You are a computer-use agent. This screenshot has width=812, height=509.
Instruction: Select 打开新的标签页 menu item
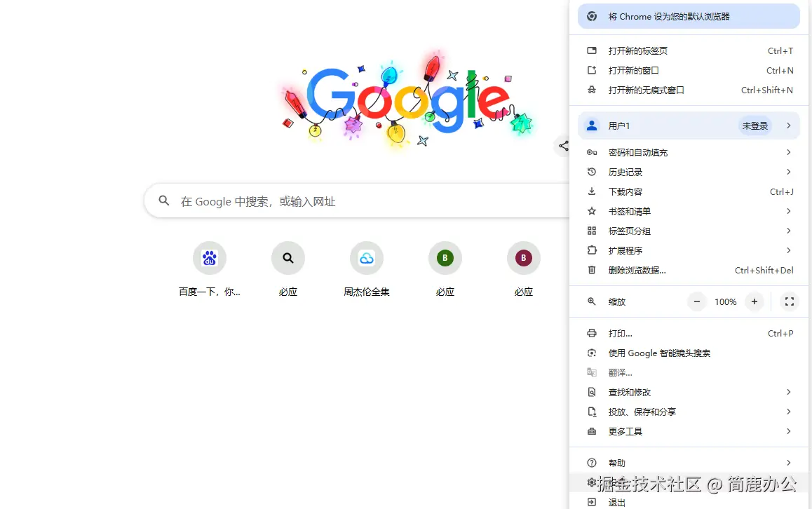[638, 50]
